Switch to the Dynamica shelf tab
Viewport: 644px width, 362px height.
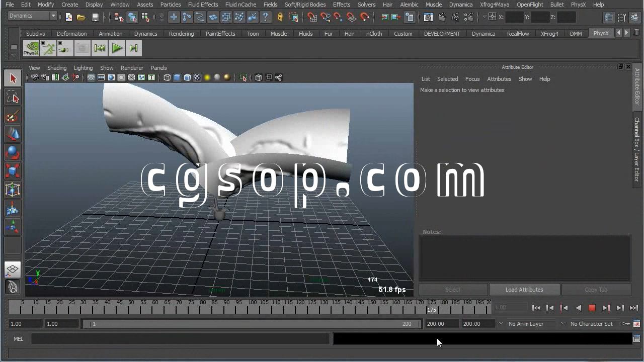tap(483, 34)
